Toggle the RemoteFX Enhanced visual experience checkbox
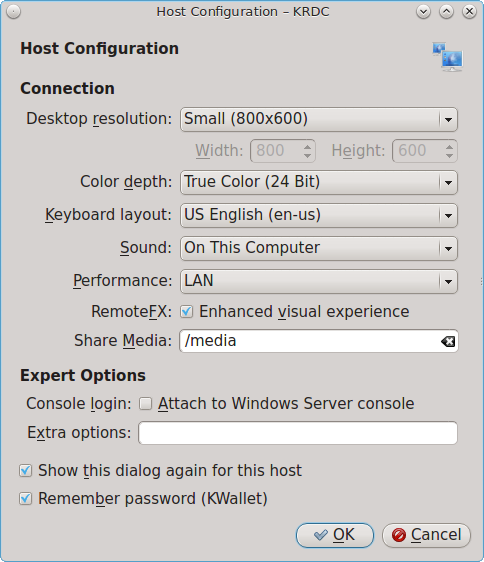The image size is (484, 562). click(x=186, y=311)
